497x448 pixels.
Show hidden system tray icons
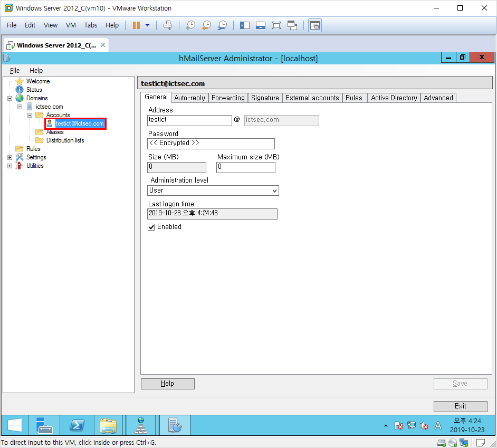tap(386, 425)
